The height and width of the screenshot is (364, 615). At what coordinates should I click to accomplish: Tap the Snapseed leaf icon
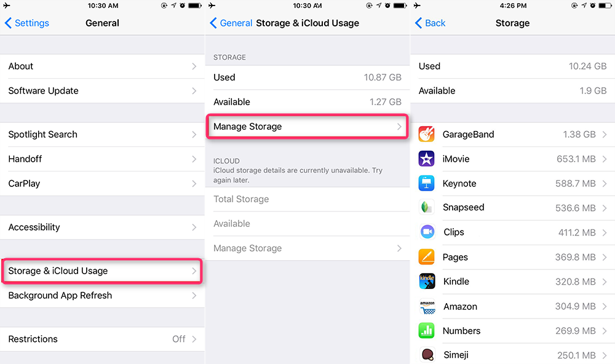(x=427, y=208)
